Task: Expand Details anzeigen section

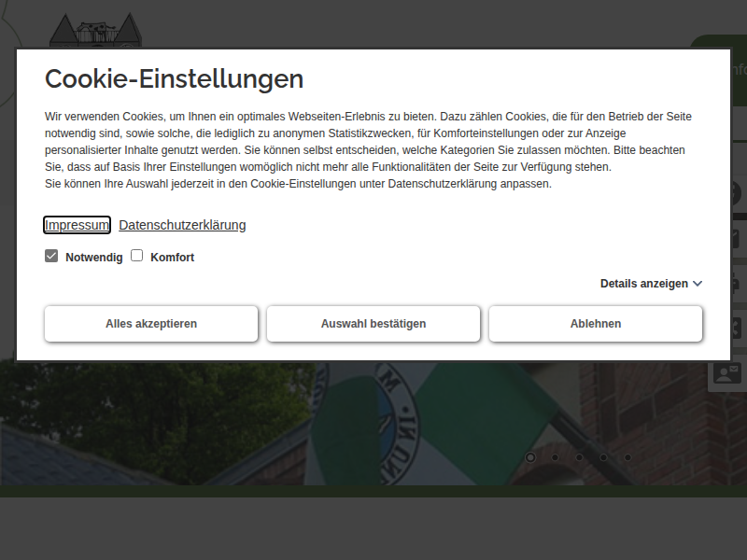Action: click(644, 284)
